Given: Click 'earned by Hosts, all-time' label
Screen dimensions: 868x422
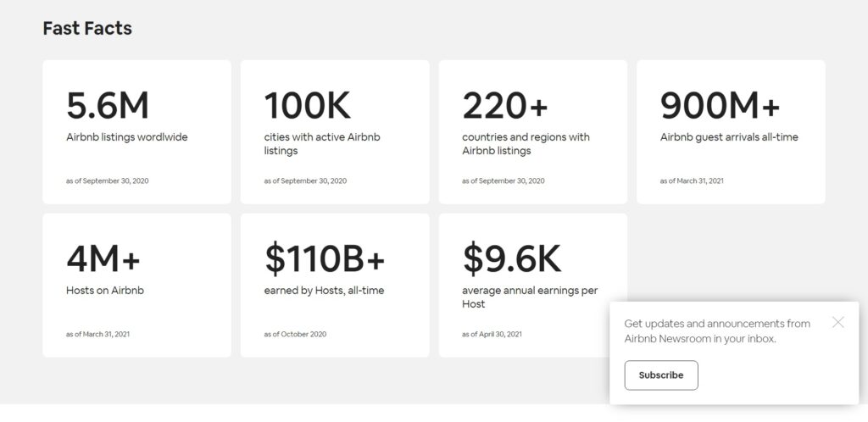Looking at the screenshot, I should [x=324, y=291].
